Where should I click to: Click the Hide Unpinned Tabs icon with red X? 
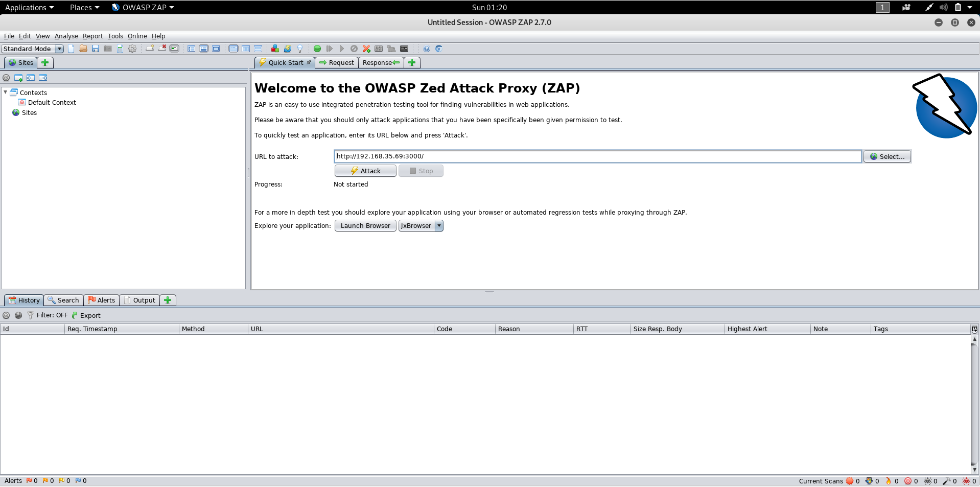(x=162, y=49)
